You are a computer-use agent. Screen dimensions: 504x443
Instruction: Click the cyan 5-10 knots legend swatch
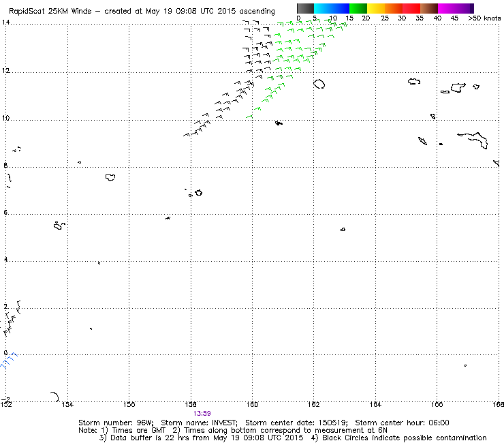[323, 8]
